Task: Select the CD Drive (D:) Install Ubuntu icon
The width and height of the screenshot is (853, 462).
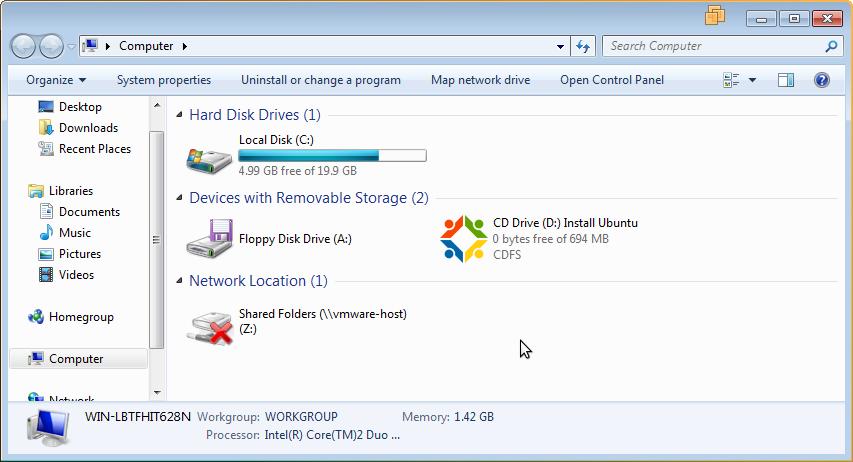Action: (x=463, y=239)
